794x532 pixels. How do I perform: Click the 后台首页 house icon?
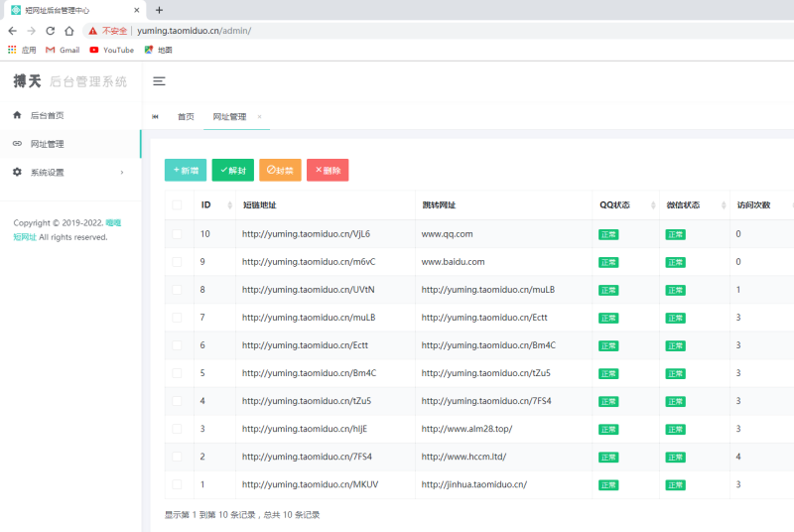click(x=17, y=115)
